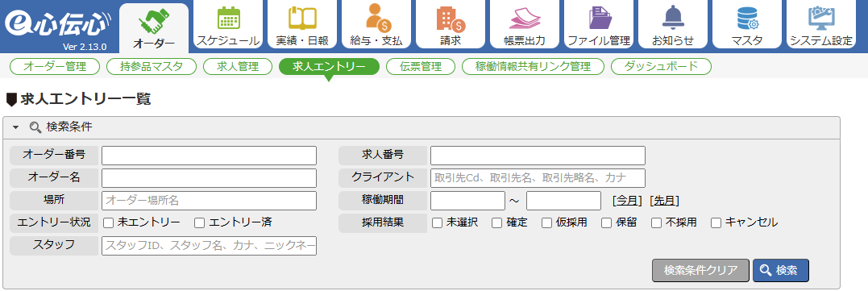Screen dimensions: 868x291
Task: Click the 稼働期間 end date field
Action: (x=563, y=200)
